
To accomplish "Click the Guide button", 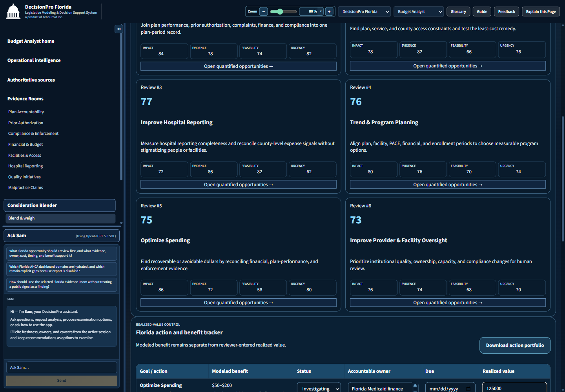I will pyautogui.click(x=482, y=11).
